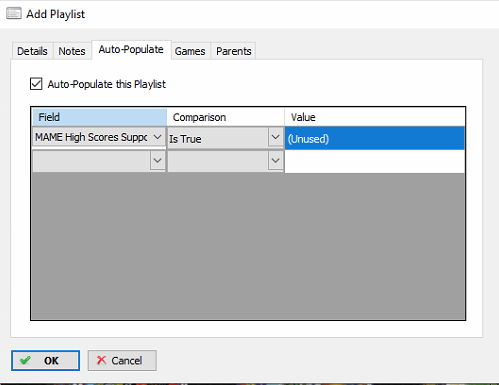Image resolution: width=499 pixels, height=385 pixels.
Task: Click the gray empty area of rules grid
Action: tap(248, 246)
